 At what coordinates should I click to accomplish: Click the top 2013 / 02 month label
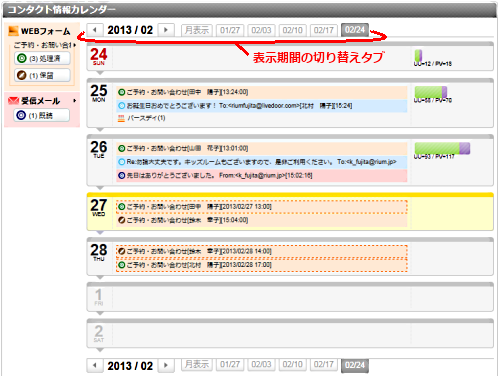click(130, 30)
